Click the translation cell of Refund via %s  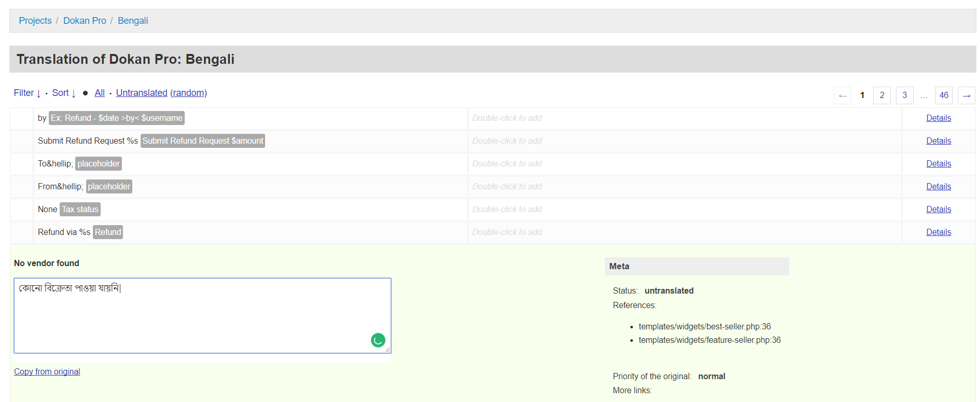tap(684, 232)
